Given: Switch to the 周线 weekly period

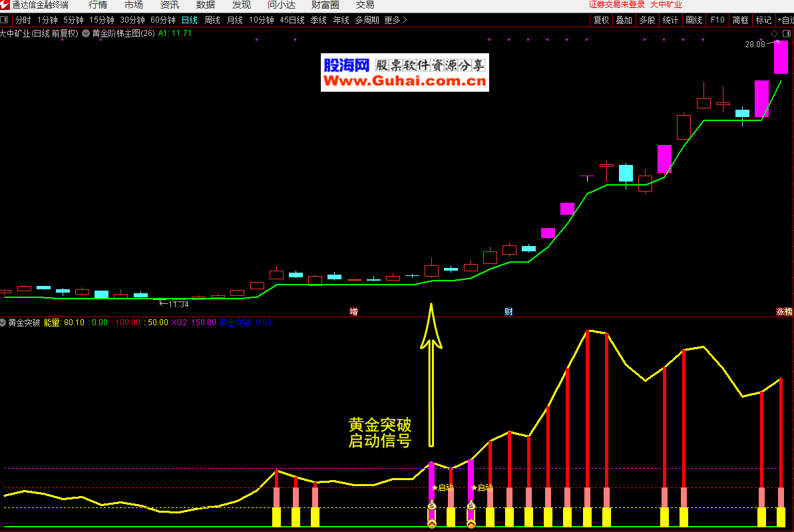Looking at the screenshot, I should (212, 20).
